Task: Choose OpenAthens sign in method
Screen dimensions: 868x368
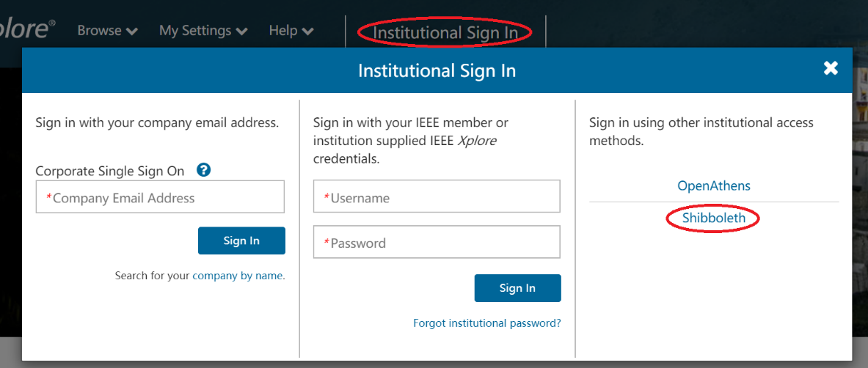Action: tap(714, 186)
